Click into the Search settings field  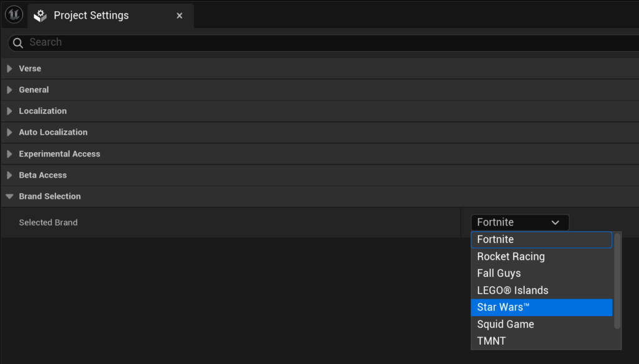click(x=312, y=42)
